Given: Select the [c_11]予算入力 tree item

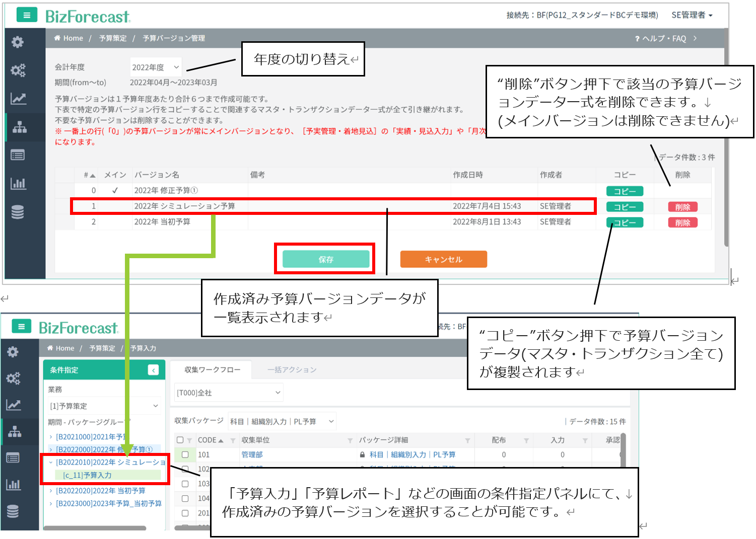Looking at the screenshot, I should pos(87,475).
